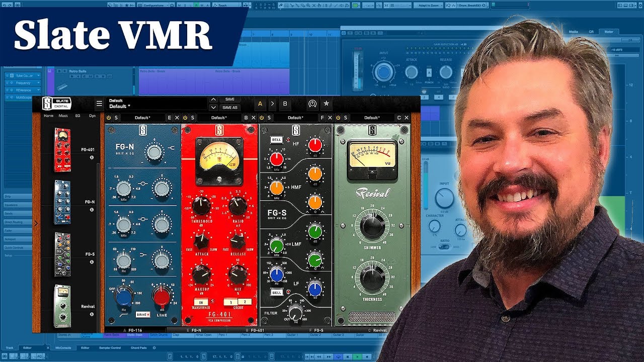Screen dimensions: 644x362
Task: Show info for FG-401 library module
Action: coord(92,157)
